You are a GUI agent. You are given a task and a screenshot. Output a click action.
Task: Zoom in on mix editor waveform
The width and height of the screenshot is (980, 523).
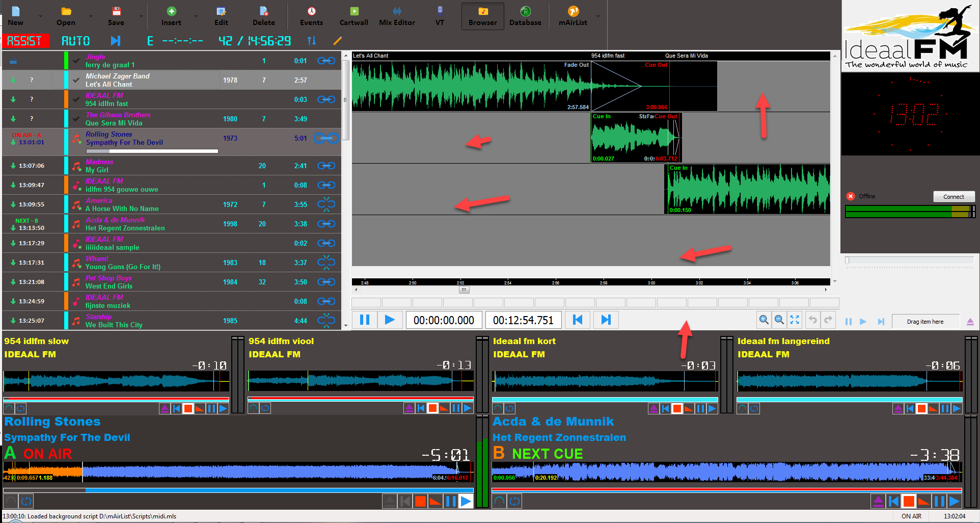tap(764, 320)
